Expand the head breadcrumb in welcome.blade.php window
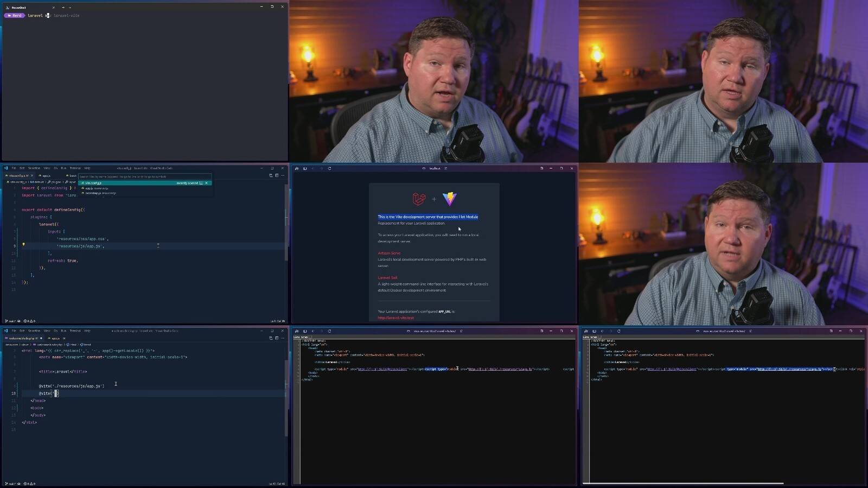868x488 pixels. coord(86,345)
